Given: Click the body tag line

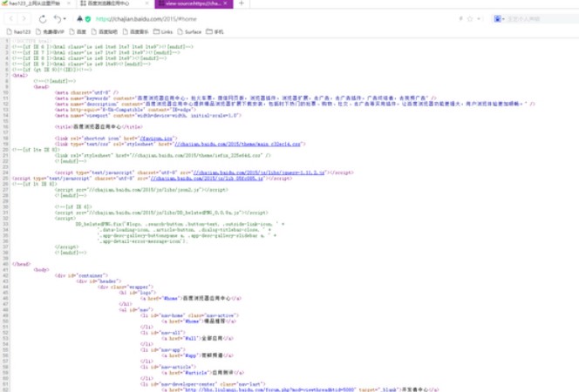Looking at the screenshot, I should (41, 269).
